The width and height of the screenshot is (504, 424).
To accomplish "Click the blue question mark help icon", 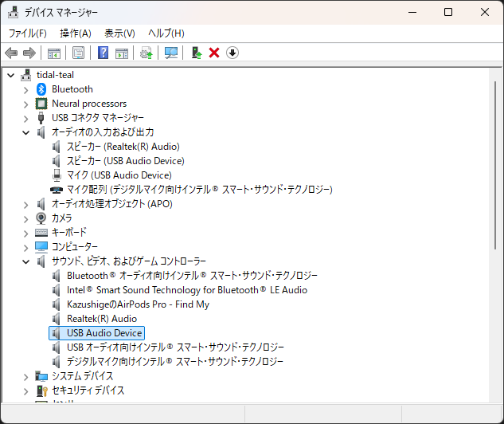I will pyautogui.click(x=104, y=53).
